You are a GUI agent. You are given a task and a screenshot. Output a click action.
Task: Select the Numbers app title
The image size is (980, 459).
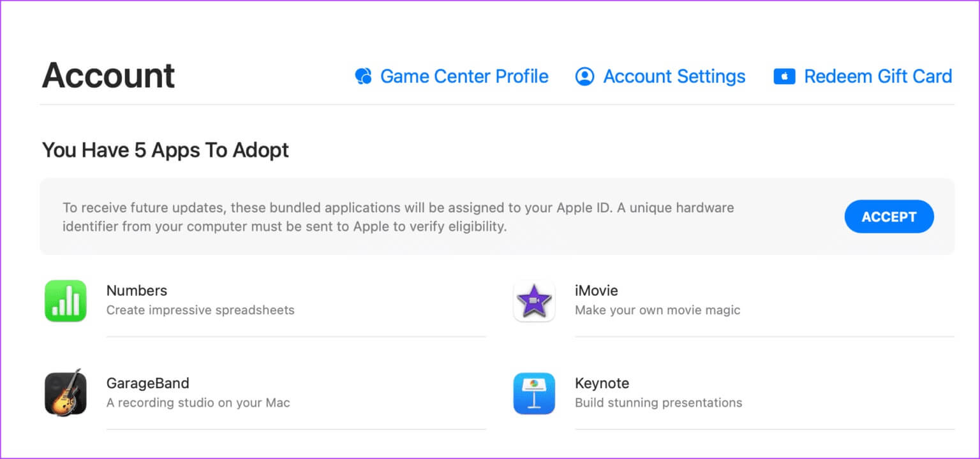[137, 291]
